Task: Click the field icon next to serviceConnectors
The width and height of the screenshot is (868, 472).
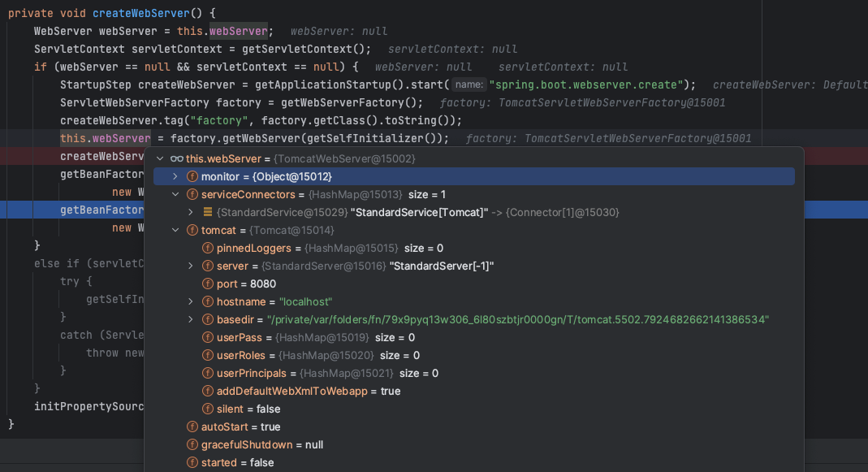Action: [x=192, y=194]
